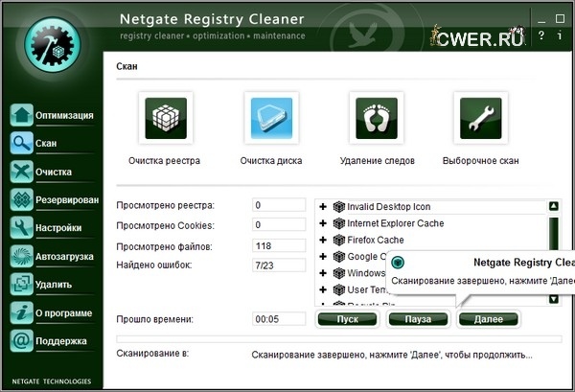
Task: Select the Очистка диска icon
Action: pyautogui.click(x=271, y=119)
